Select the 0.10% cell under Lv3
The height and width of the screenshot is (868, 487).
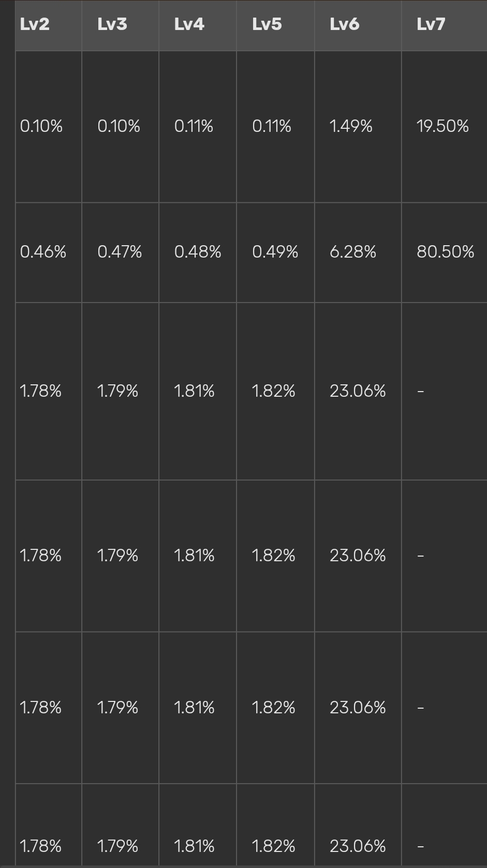coord(119,126)
